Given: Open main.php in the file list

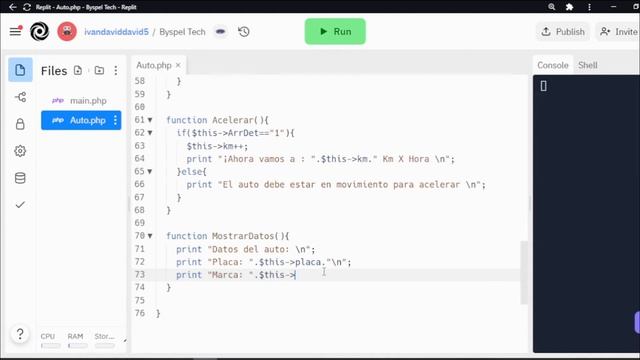Looking at the screenshot, I should coord(81,100).
